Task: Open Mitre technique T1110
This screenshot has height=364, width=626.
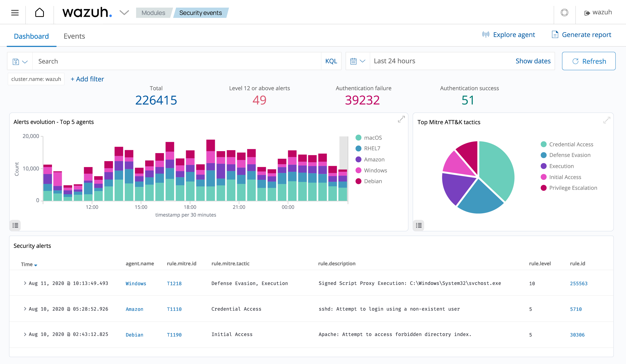Action: point(174,309)
